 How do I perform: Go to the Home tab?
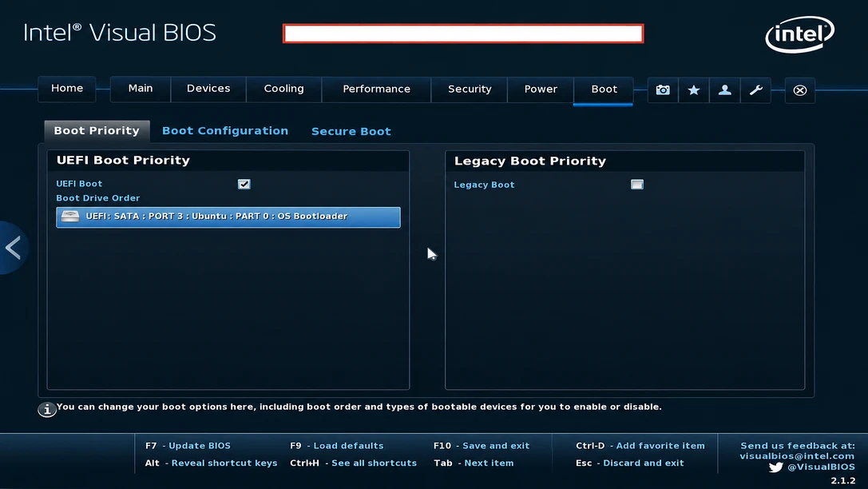point(67,89)
